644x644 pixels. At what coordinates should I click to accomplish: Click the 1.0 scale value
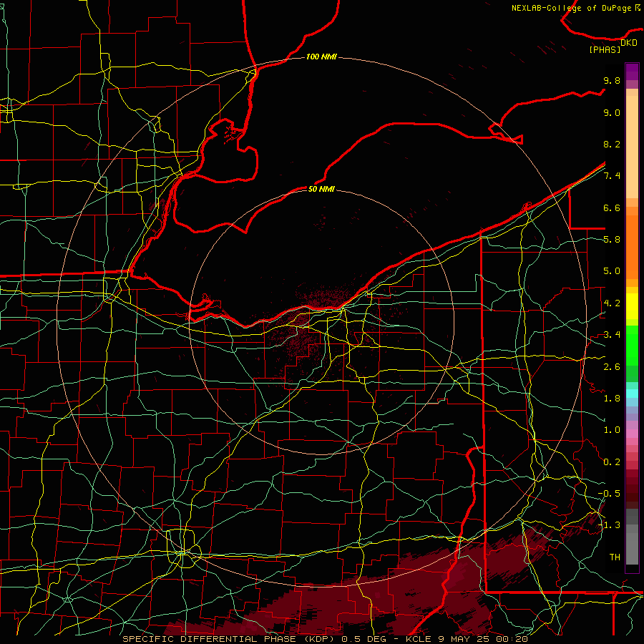point(612,430)
